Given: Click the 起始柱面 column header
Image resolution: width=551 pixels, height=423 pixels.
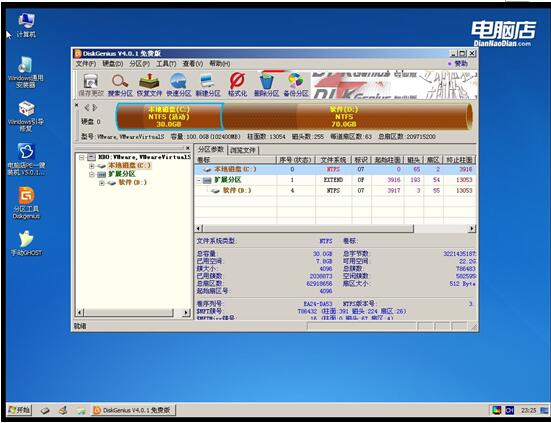Looking at the screenshot, I should pos(388,160).
